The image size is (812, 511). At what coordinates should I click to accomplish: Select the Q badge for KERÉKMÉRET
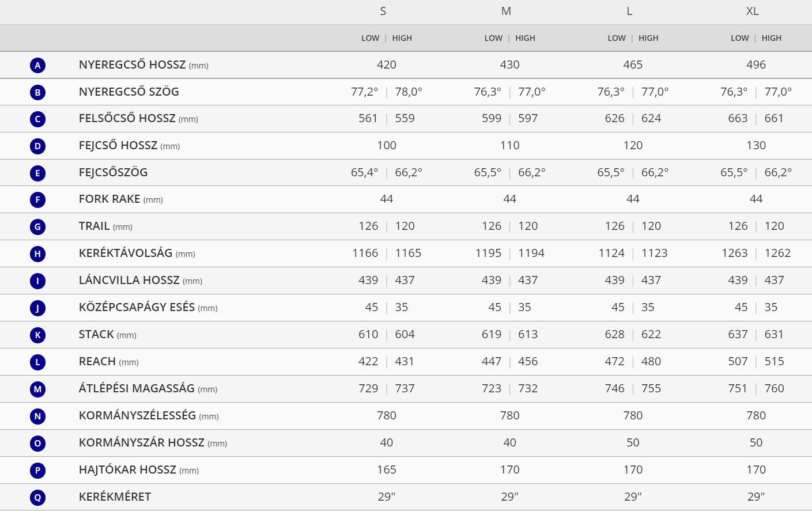37,497
